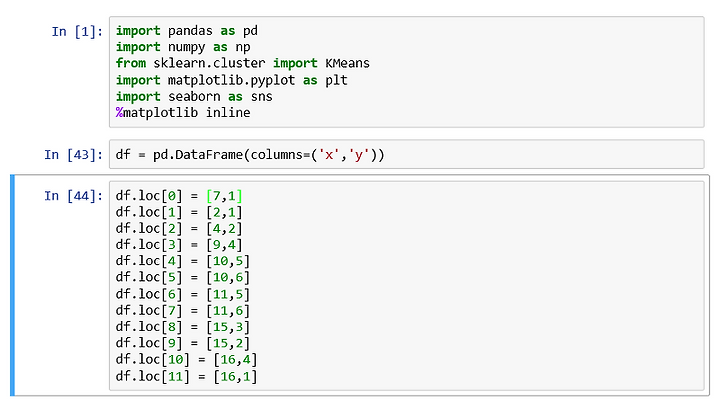The image size is (720, 400).
Task: Click the matplotlib.pyplot import line
Action: tap(231, 80)
